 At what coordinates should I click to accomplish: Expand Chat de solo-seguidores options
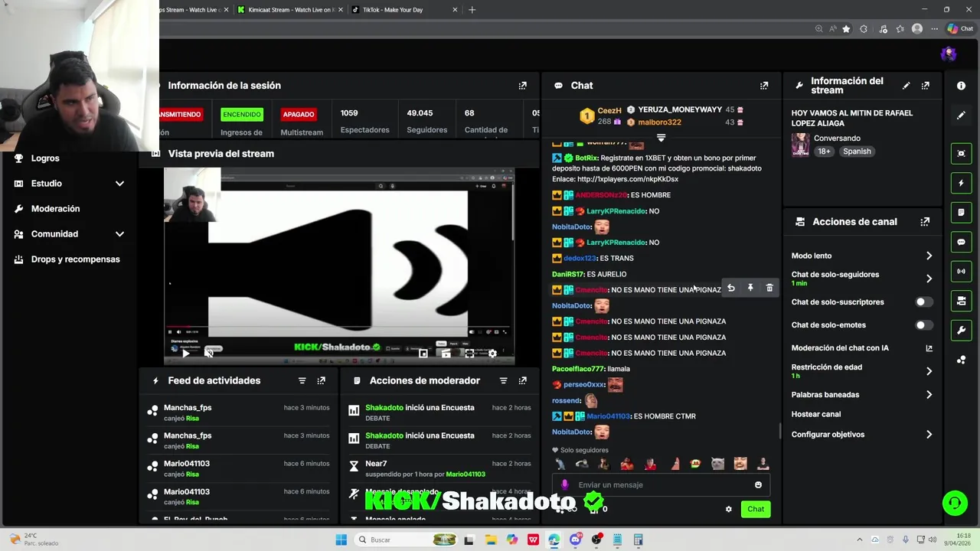(x=929, y=279)
